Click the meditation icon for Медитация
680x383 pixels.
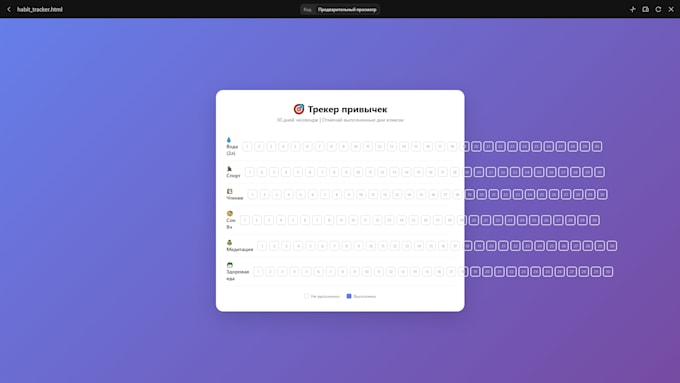click(229, 242)
